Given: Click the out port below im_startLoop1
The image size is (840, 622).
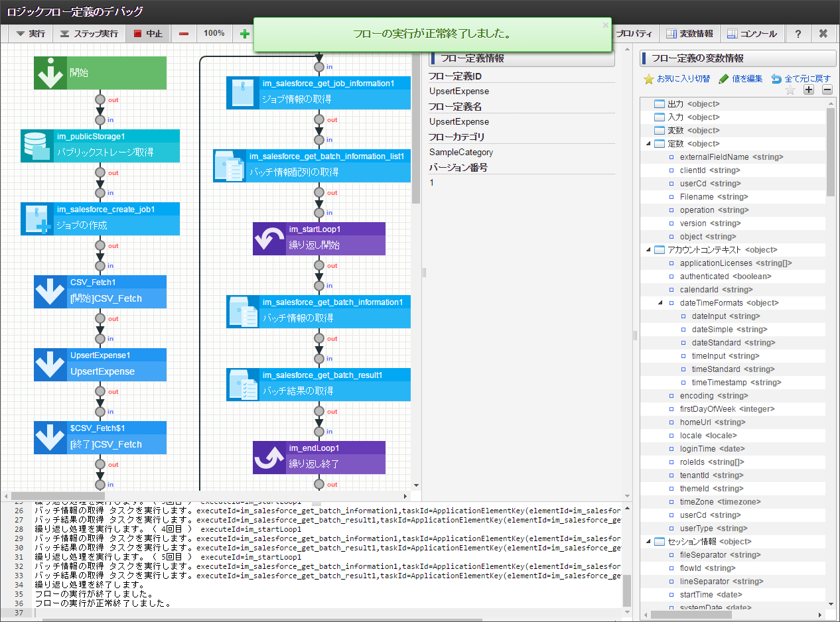Looking at the screenshot, I should click(x=319, y=265).
